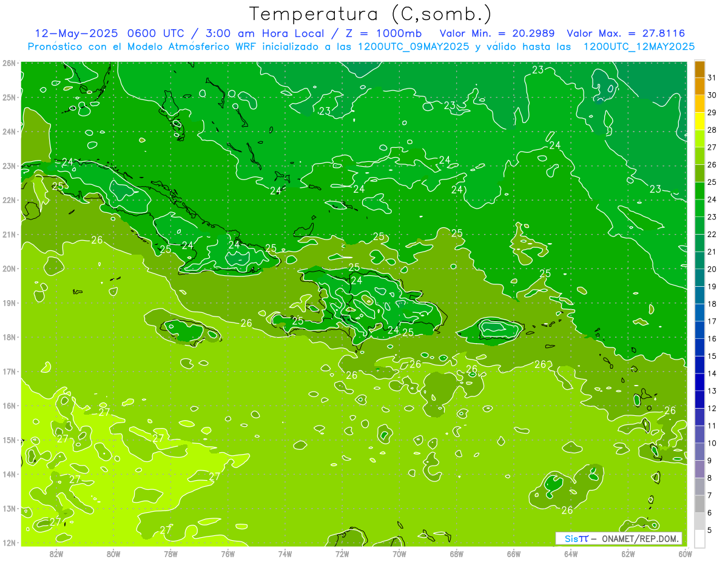Click the "16N" latitude axis label
728x562 pixels.
click(x=8, y=406)
